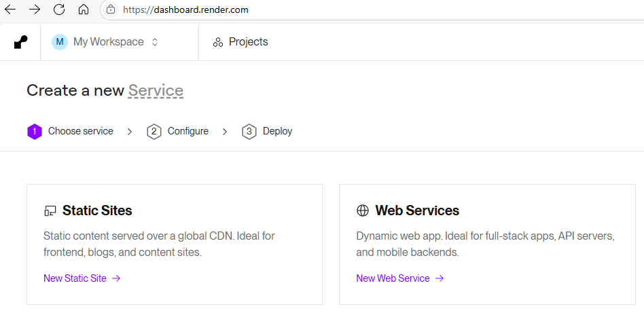The height and width of the screenshot is (313, 644).
Task: Follow the New Web Service link
Action: [x=400, y=278]
